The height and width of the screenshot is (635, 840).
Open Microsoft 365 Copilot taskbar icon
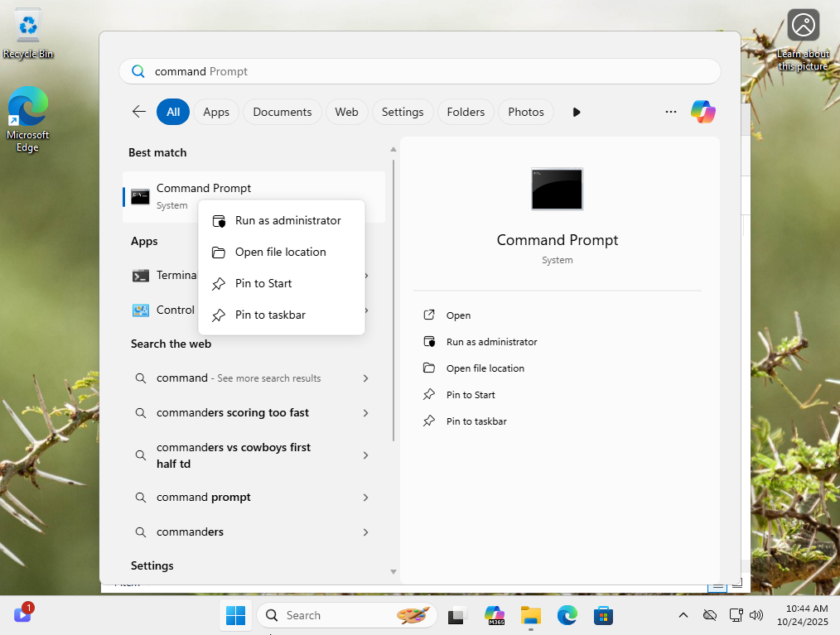pos(495,615)
